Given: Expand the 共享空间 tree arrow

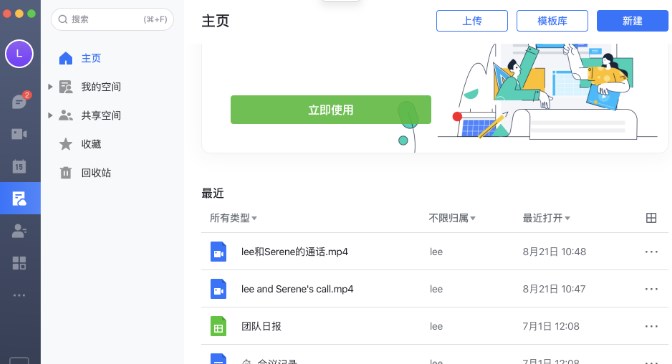Looking at the screenshot, I should pyautogui.click(x=50, y=115).
